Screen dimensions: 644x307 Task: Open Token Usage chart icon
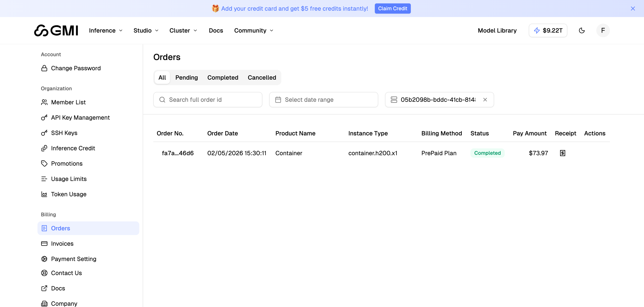(x=44, y=194)
